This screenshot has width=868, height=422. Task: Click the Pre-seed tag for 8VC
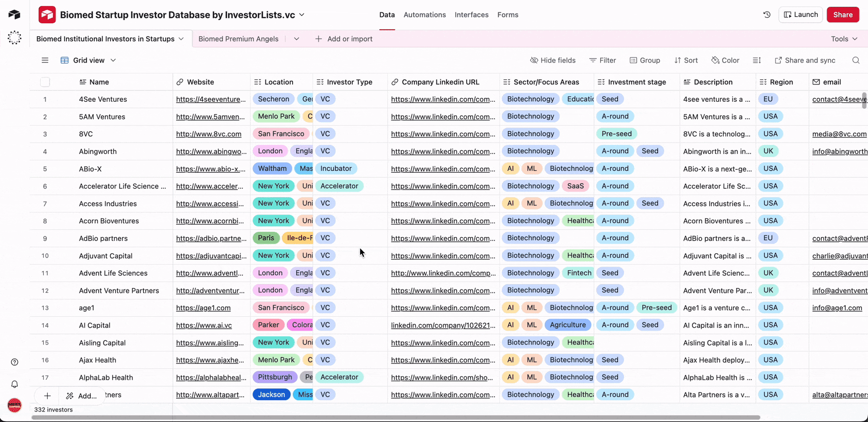tap(617, 134)
